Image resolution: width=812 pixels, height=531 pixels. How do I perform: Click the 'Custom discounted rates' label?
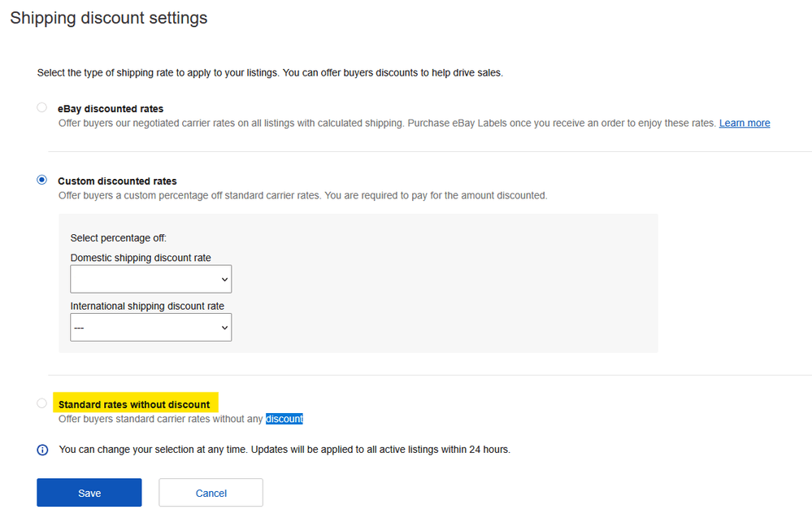tap(118, 181)
